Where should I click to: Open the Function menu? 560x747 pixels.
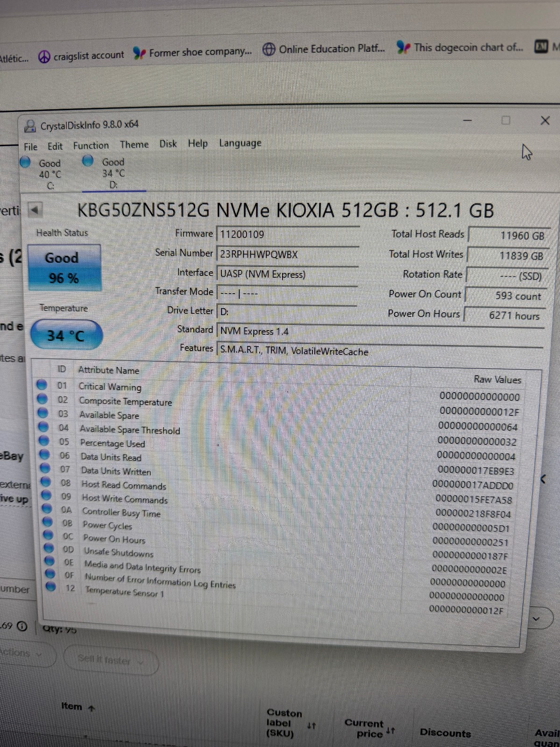91,146
